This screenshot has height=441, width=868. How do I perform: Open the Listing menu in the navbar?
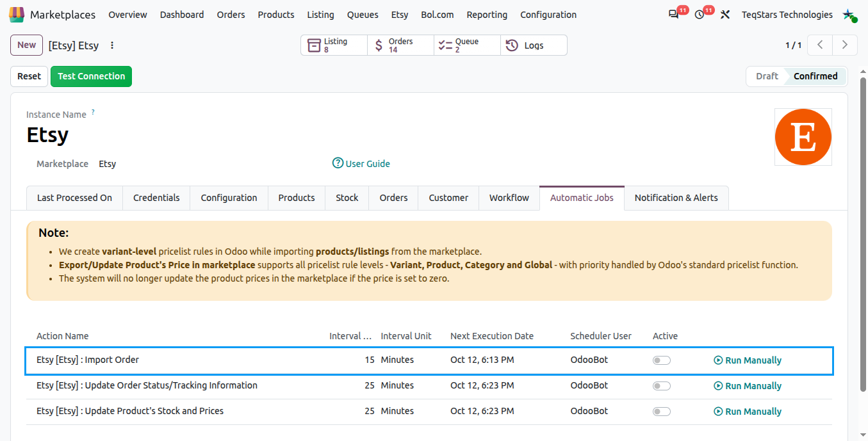coord(320,15)
